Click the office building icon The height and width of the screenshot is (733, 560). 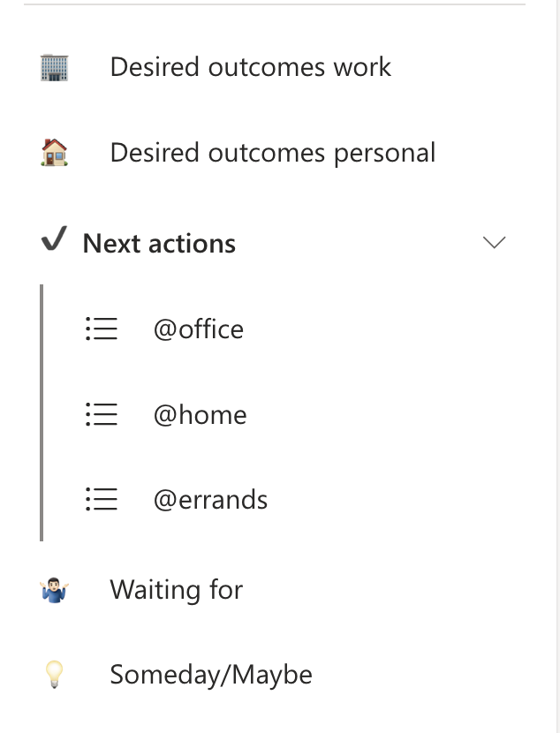55,67
